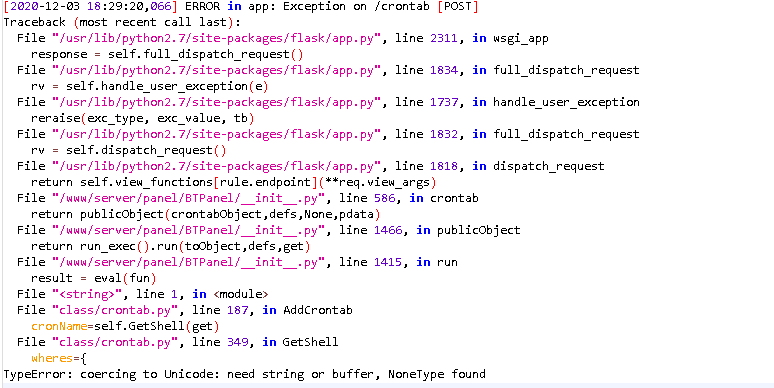Click 'handle_user_exception' after line 1737
The height and width of the screenshot is (388, 774).
566,102
